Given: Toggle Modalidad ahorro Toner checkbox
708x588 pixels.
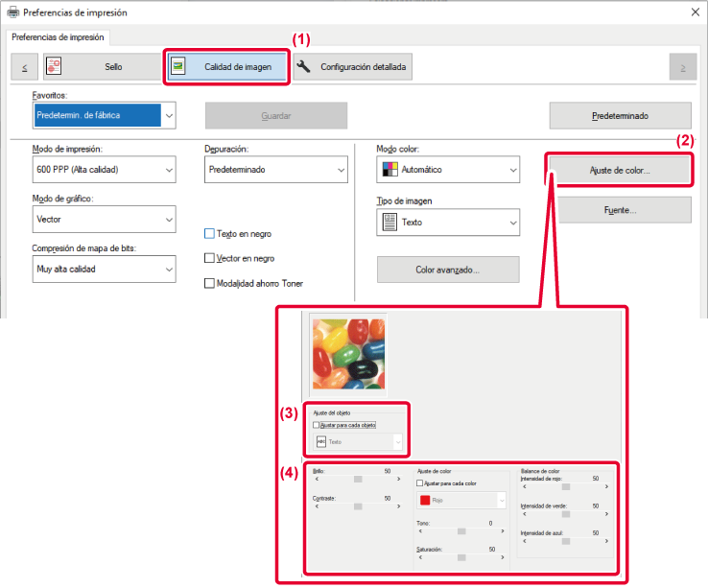Looking at the screenshot, I should pos(210,283).
